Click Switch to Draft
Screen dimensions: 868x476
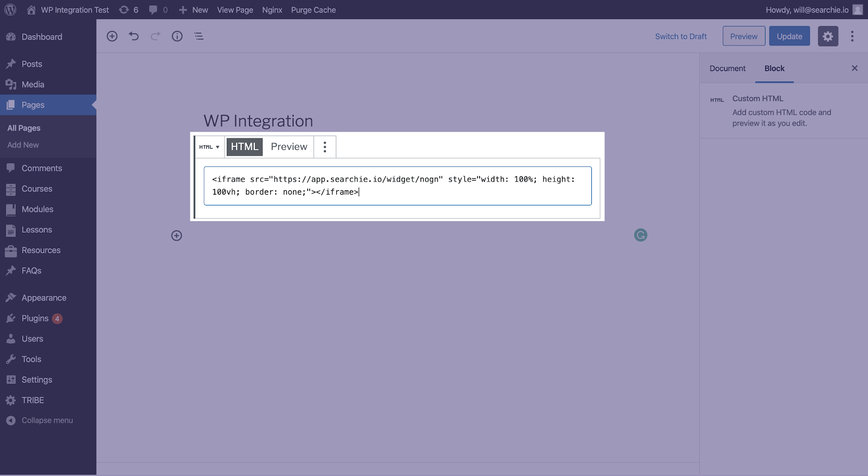coord(681,36)
